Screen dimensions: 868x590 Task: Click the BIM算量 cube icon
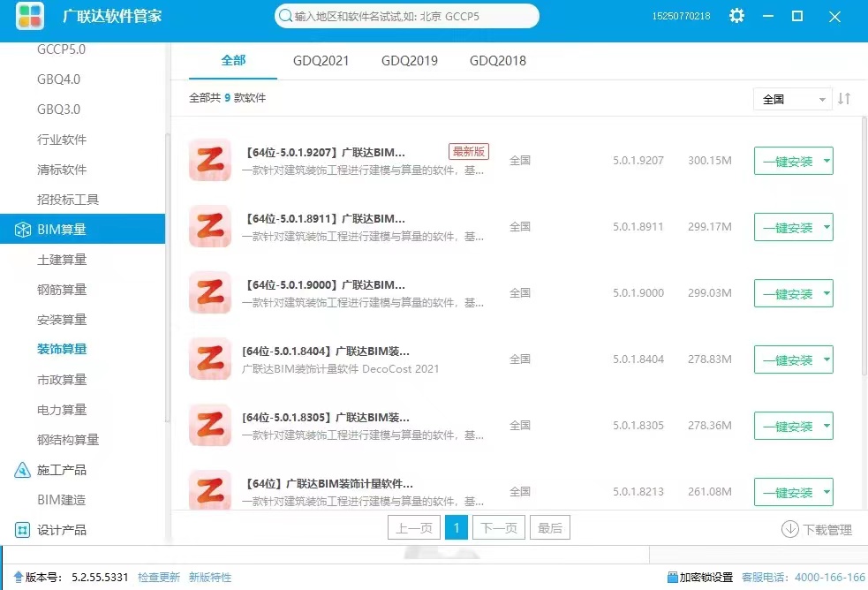(x=23, y=229)
